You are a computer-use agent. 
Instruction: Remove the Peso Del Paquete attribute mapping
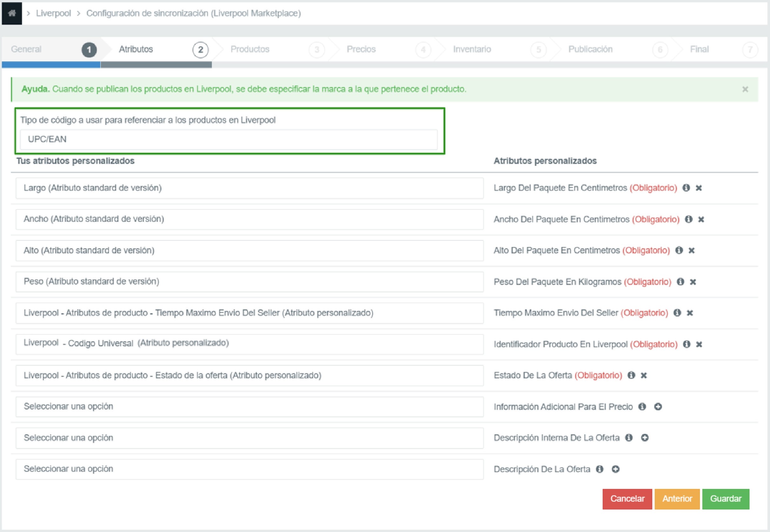click(693, 282)
